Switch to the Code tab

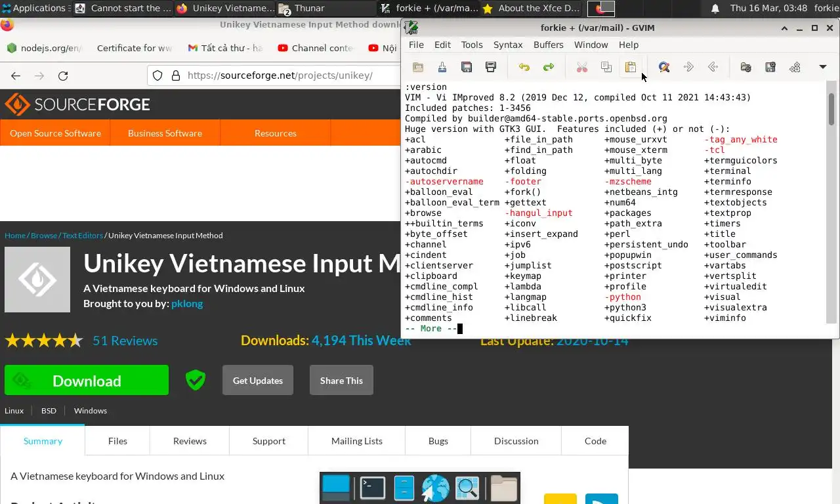click(595, 441)
